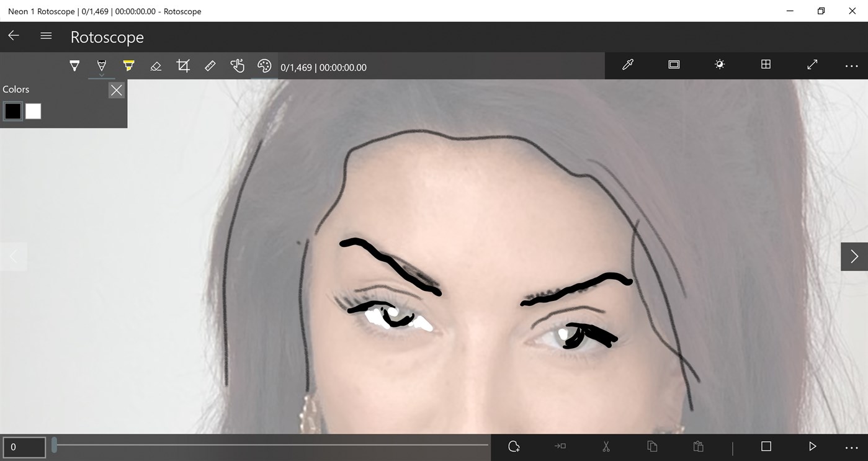The width and height of the screenshot is (868, 461).
Task: Switch to the Highlighter tool
Action: [128, 65]
